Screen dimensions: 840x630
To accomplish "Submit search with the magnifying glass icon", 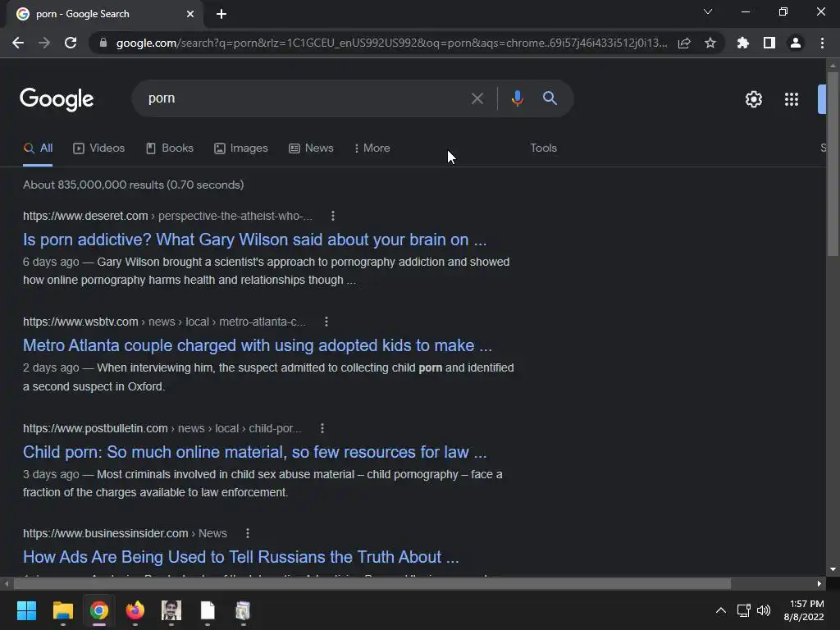I will click(x=550, y=98).
